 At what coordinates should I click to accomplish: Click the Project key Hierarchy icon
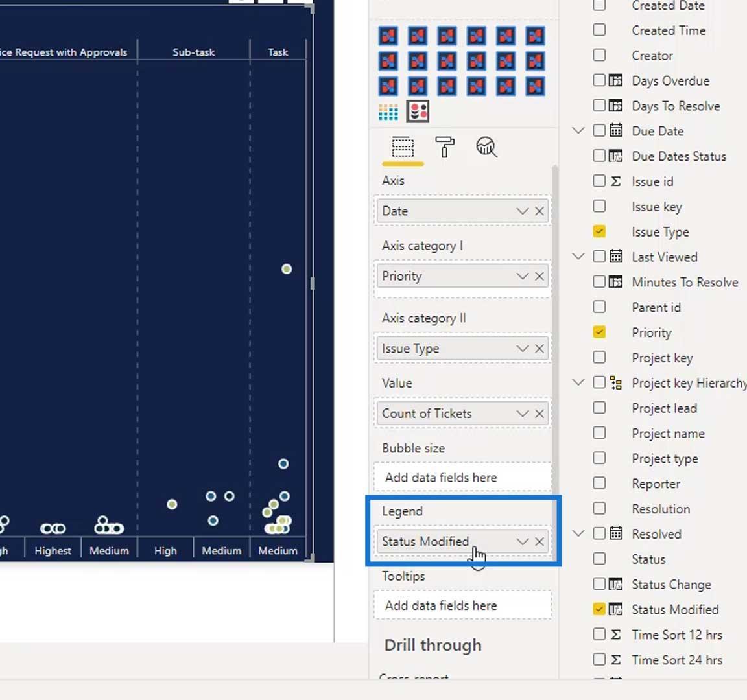[615, 382]
